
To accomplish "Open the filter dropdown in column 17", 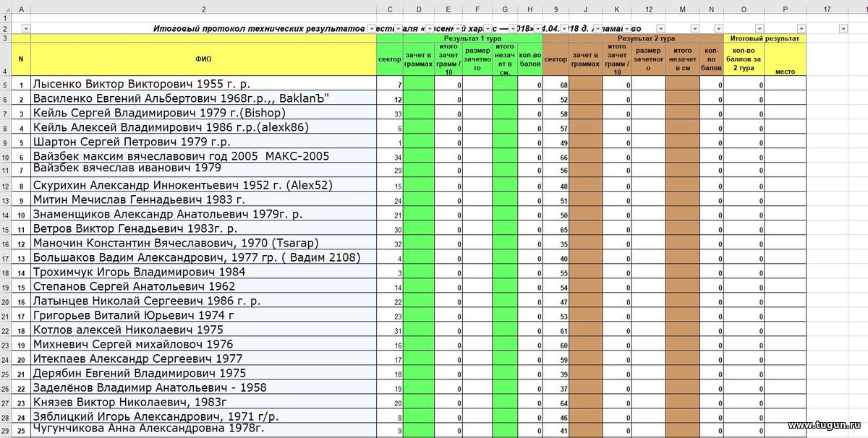I will click(x=843, y=28).
